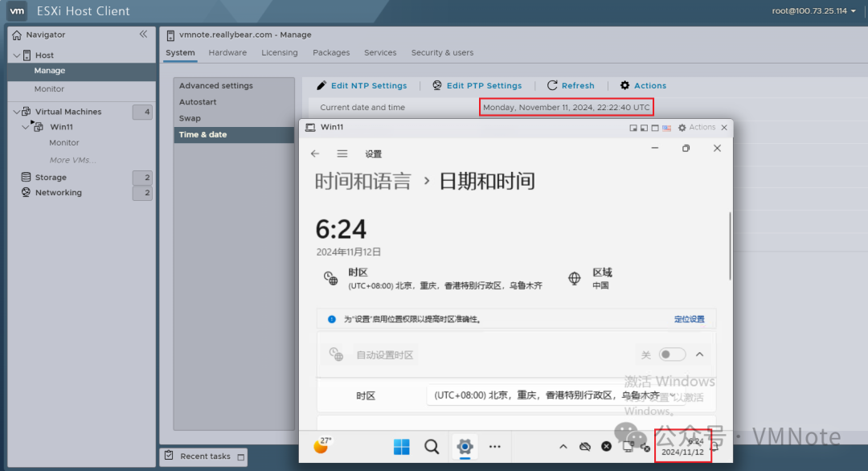
Task: Switch to the Licensing tab
Action: coord(280,52)
